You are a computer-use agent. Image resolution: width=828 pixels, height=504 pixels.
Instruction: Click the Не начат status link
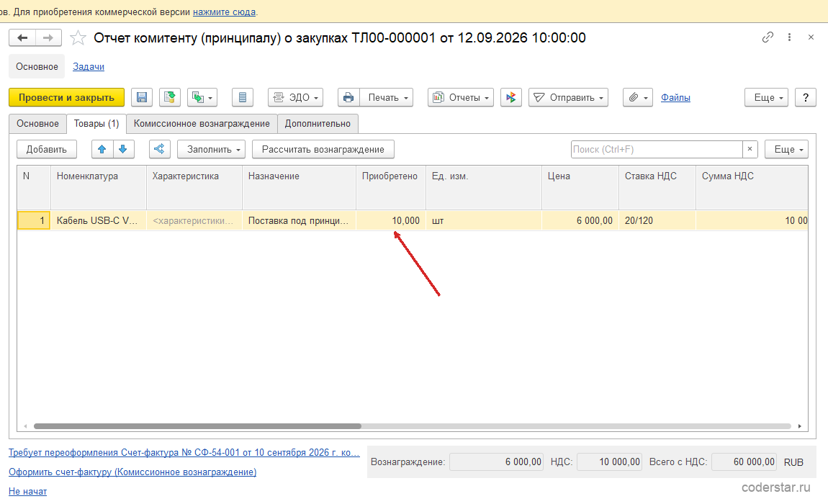point(27,491)
